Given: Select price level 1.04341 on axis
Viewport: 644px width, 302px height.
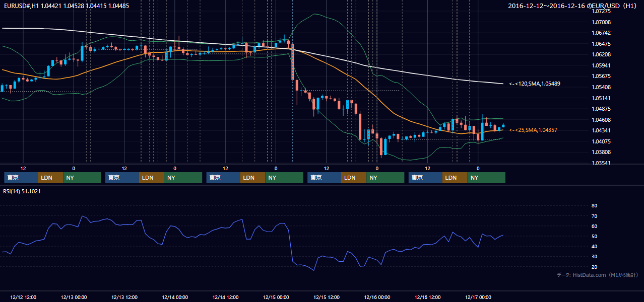Looking at the screenshot, I should tap(602, 130).
